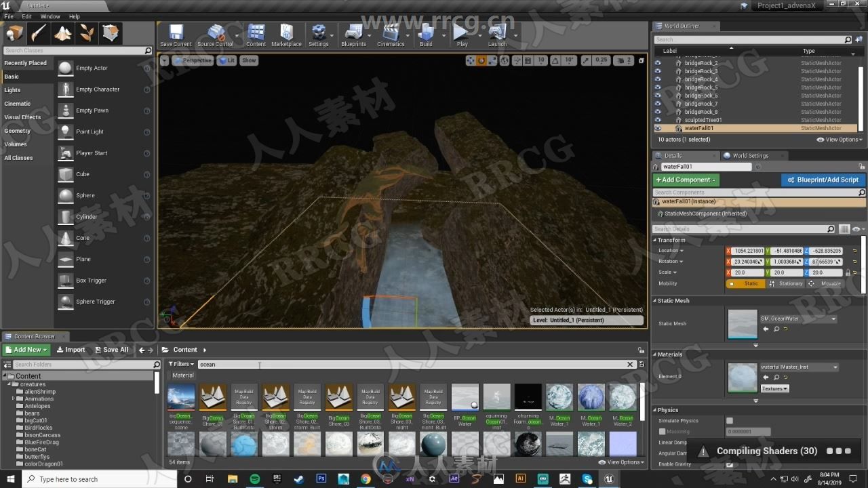
Task: Click the Content toolbar icon
Action: (256, 35)
